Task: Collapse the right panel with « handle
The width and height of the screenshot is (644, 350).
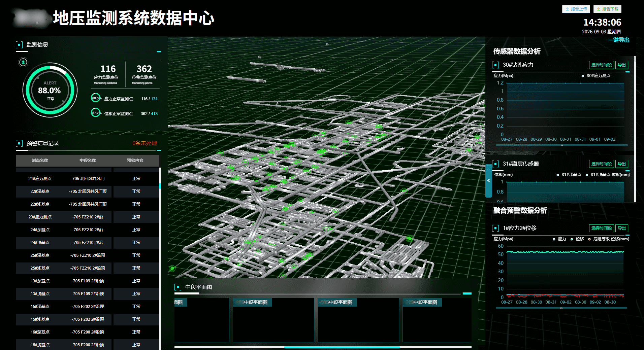Action: coord(489,181)
